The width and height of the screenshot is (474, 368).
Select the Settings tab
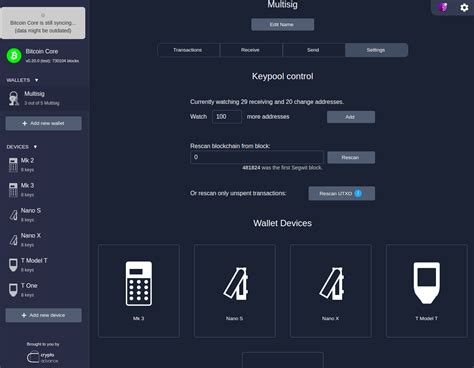click(x=376, y=50)
